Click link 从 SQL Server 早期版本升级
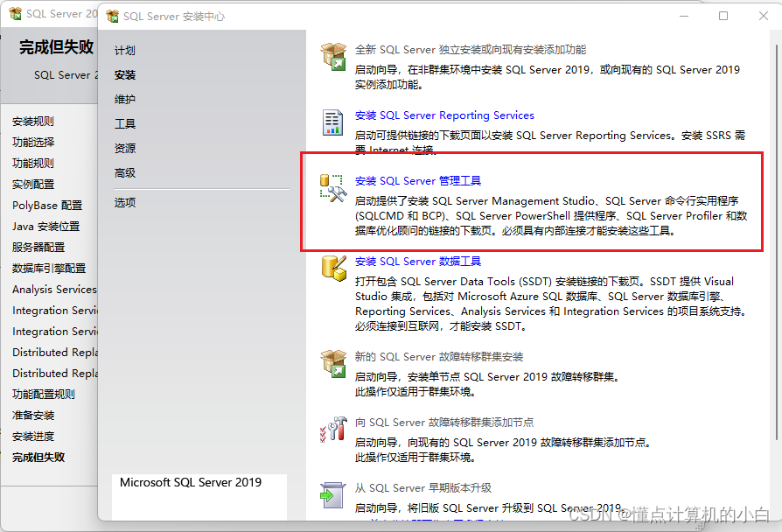Image resolution: width=782 pixels, height=532 pixels. tap(422, 487)
